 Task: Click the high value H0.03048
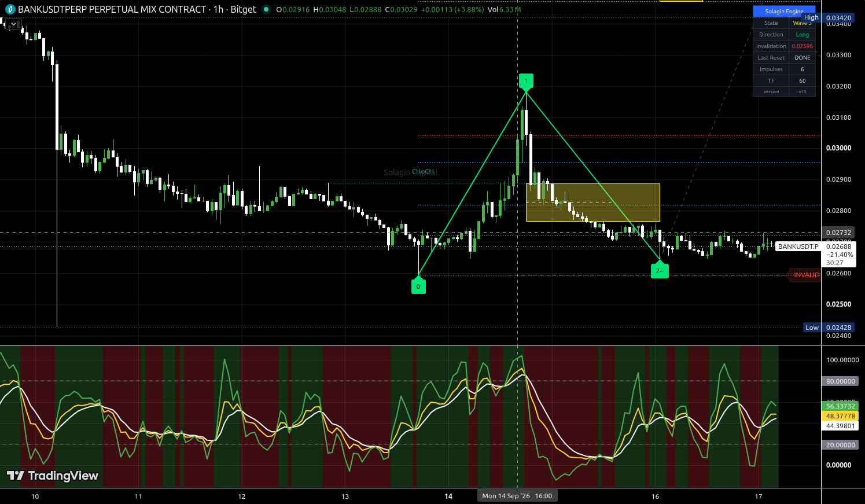tap(330, 9)
